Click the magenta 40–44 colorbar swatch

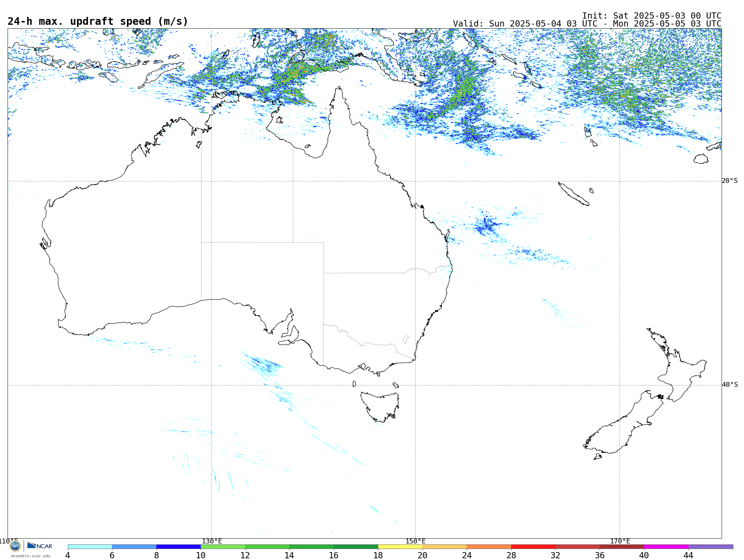point(666,547)
